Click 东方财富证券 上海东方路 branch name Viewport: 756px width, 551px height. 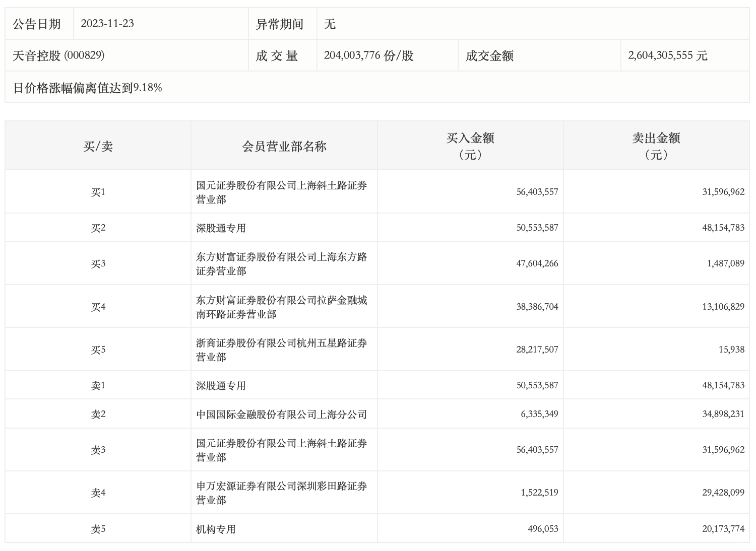(x=281, y=264)
